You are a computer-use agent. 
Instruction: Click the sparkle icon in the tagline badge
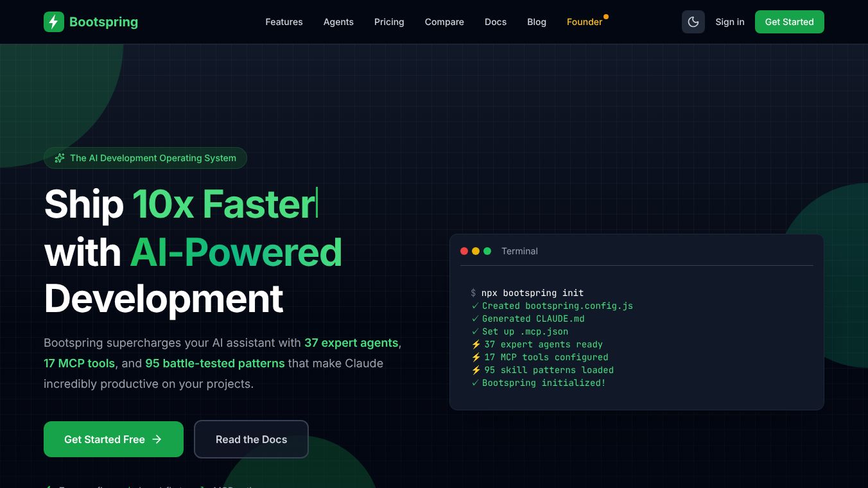click(x=60, y=158)
